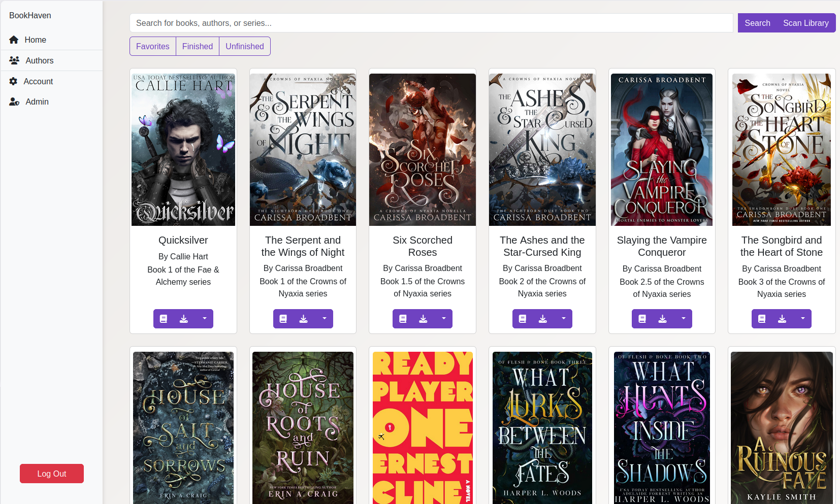Expand options dropdown for The Ashes and the Star-Cursed King
The height and width of the screenshot is (504, 840).
(563, 319)
